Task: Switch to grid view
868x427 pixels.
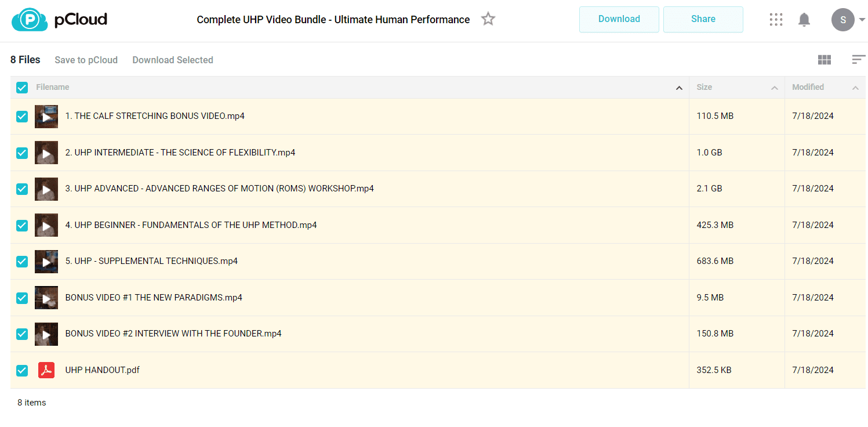Action: (824, 60)
